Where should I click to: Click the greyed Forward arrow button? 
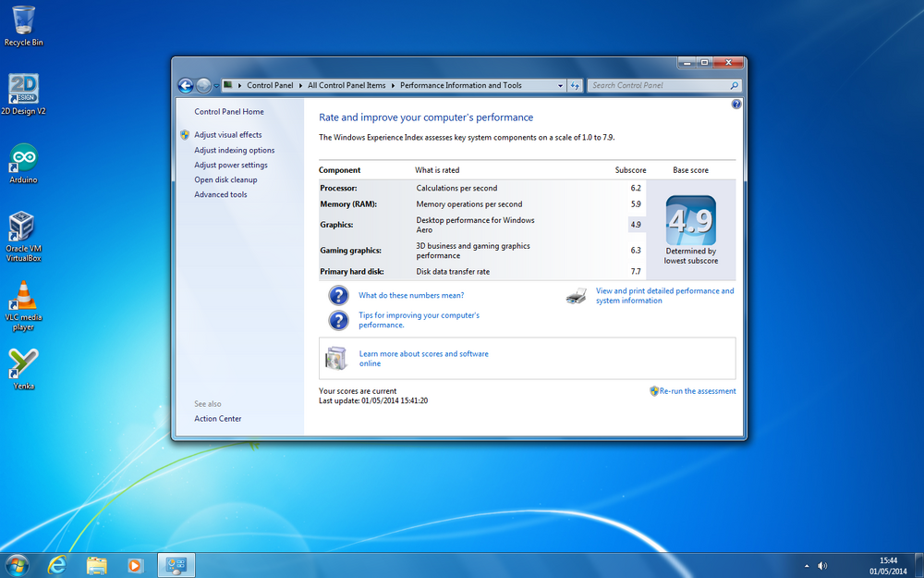click(203, 85)
